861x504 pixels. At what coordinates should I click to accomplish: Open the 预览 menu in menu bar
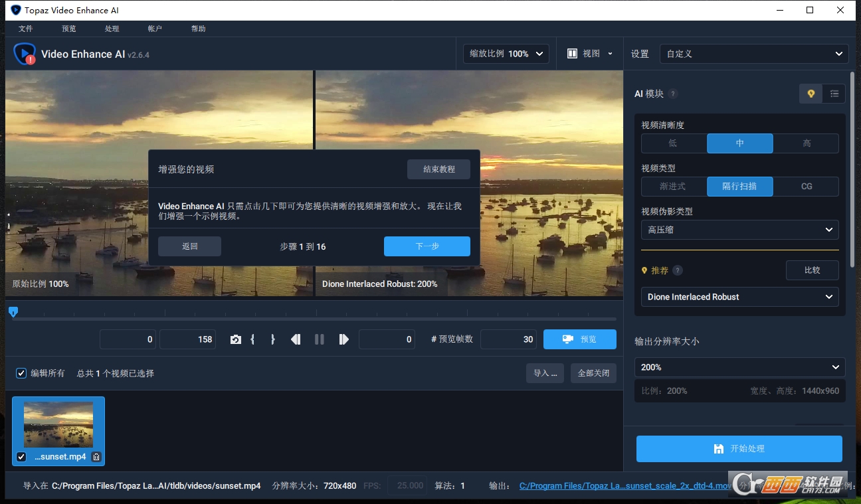tap(69, 29)
